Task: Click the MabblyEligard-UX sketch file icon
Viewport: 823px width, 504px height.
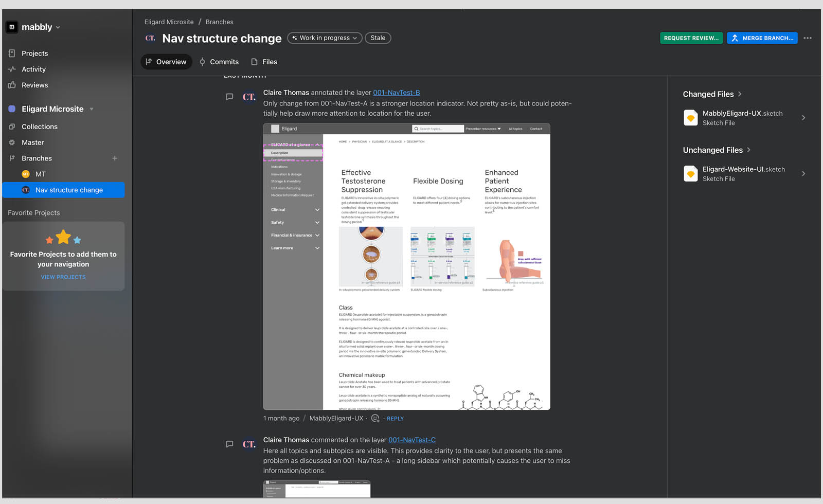Action: point(690,118)
